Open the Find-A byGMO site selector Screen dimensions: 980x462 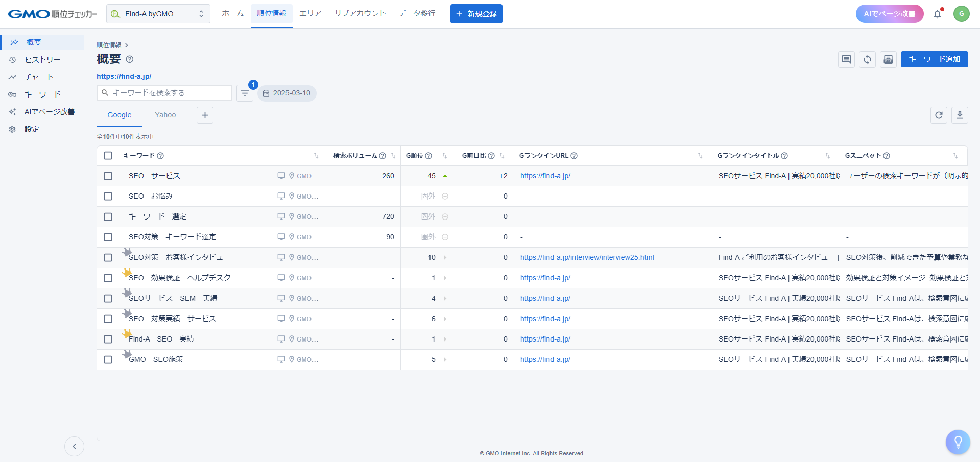point(158,14)
